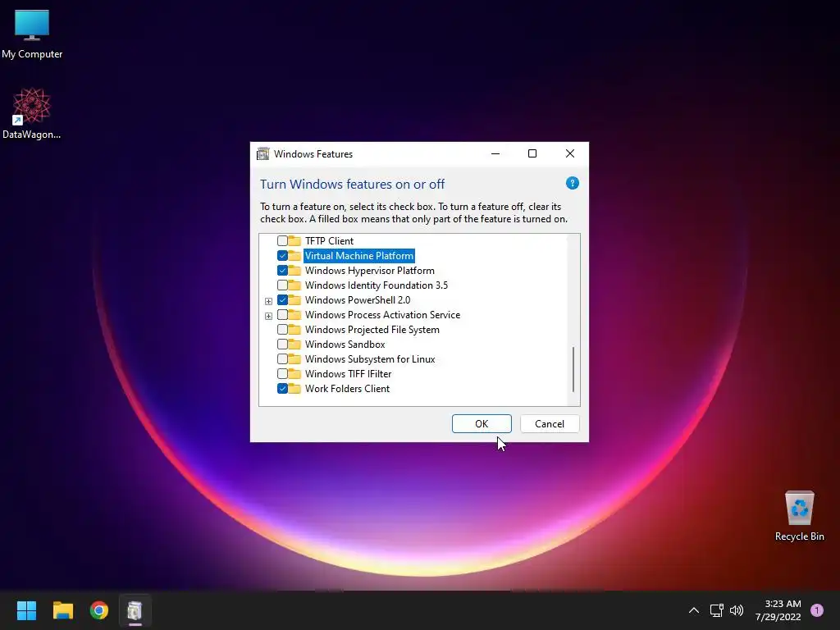Check Windows Identity Foundation 3.5
Viewport: 840px width, 630px height.
pos(282,285)
